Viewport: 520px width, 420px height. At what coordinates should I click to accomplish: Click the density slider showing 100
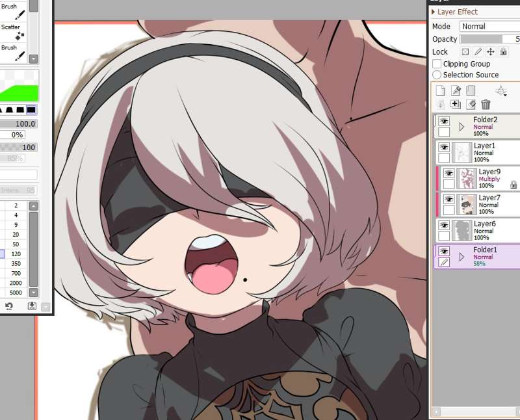click(x=18, y=148)
